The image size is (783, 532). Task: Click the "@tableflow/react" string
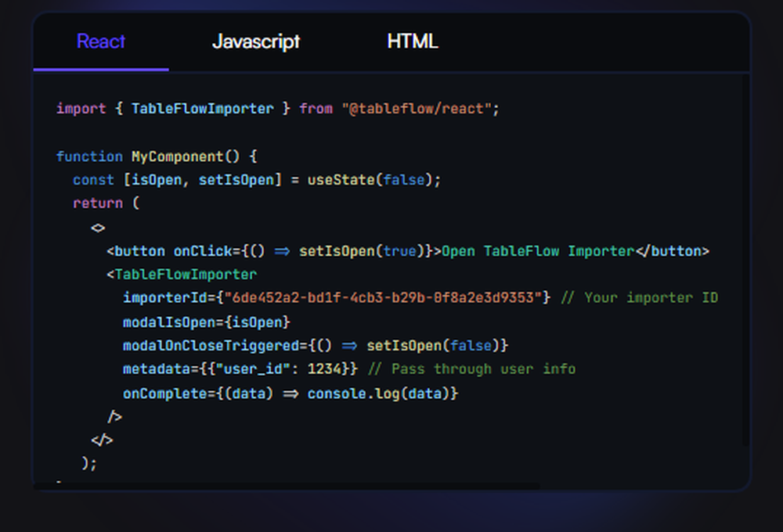417,109
